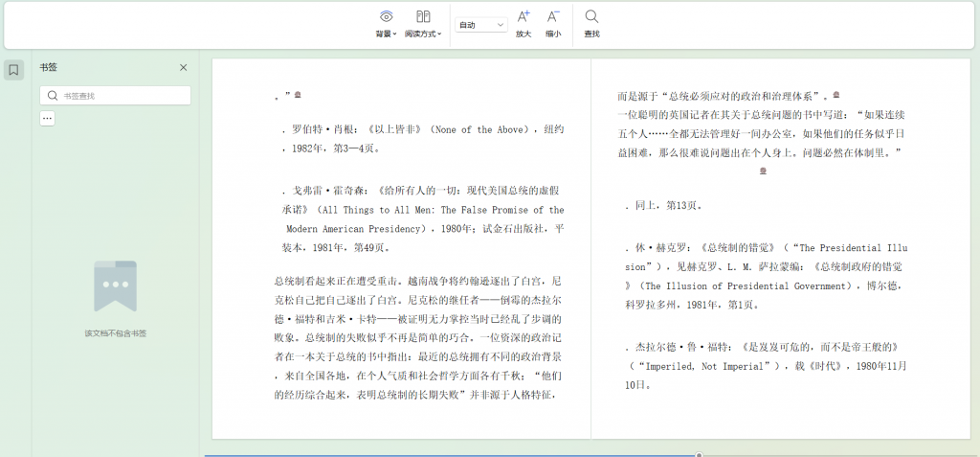Click the magnifier icon in bookmark search
The height and width of the screenshot is (457, 980).
(x=53, y=96)
